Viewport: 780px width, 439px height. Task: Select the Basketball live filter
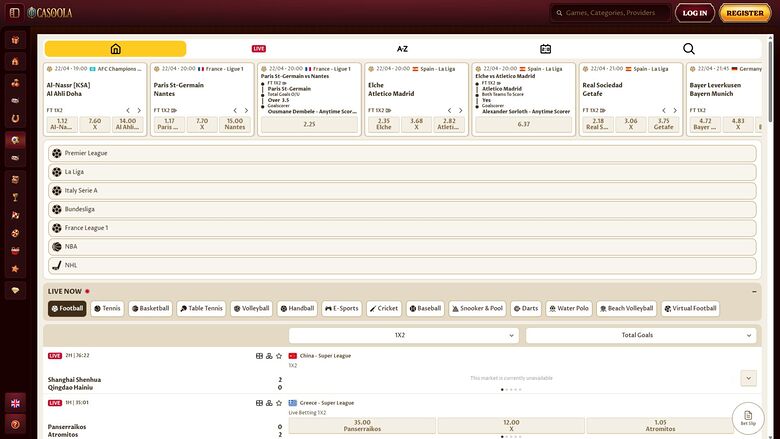click(x=150, y=308)
